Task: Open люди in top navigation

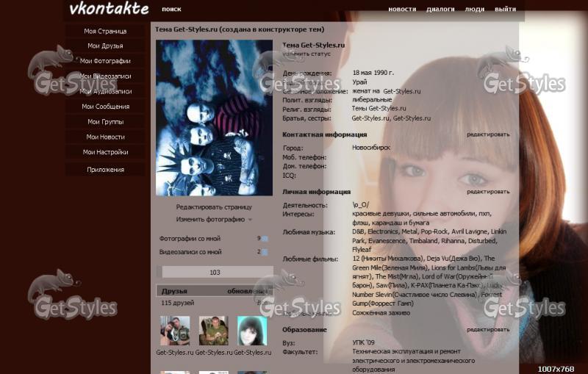Action: pyautogui.click(x=474, y=10)
